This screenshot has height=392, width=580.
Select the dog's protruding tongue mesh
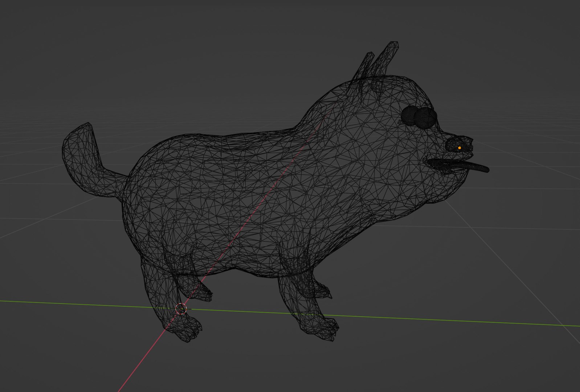pos(458,166)
